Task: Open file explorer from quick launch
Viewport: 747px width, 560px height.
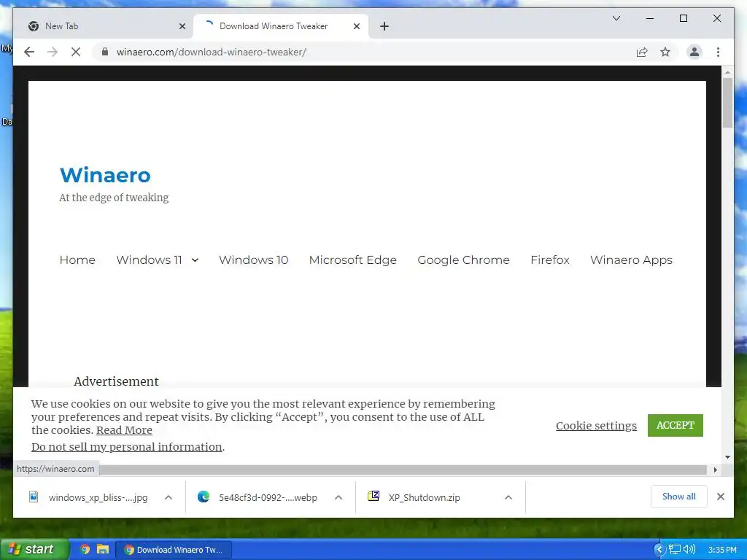Action: tap(102, 550)
